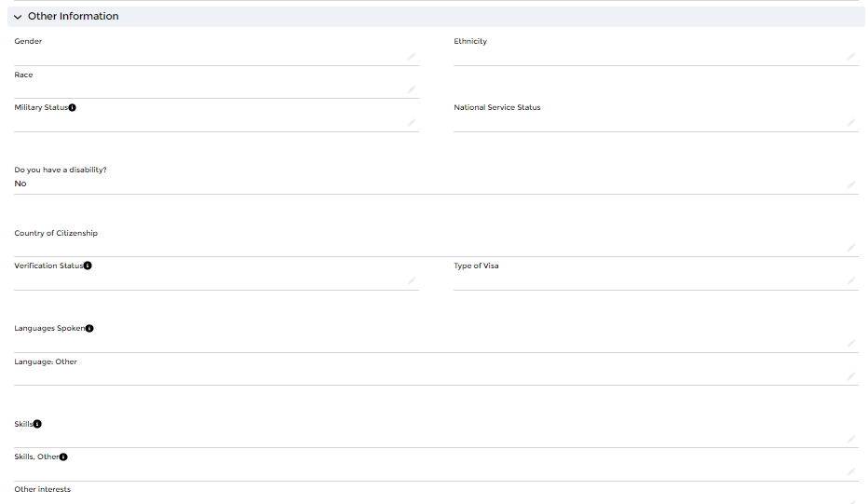Click the 'No' disability value

[x=20, y=184]
